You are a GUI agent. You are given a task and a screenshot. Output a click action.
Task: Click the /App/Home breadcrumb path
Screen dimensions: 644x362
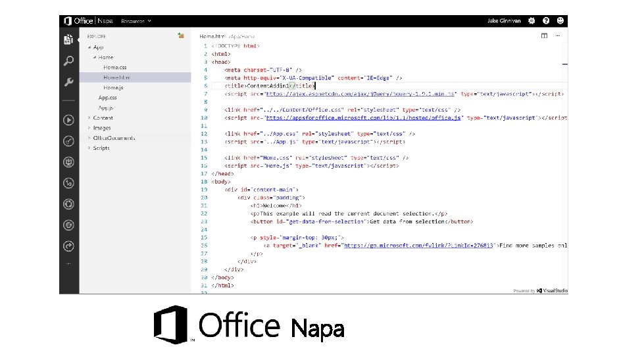tap(241, 37)
